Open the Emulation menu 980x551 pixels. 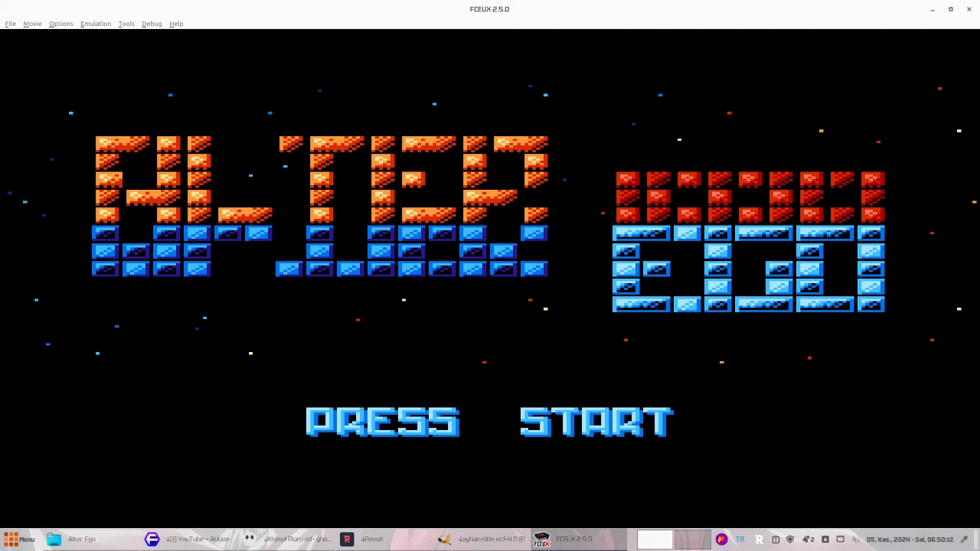(96, 24)
